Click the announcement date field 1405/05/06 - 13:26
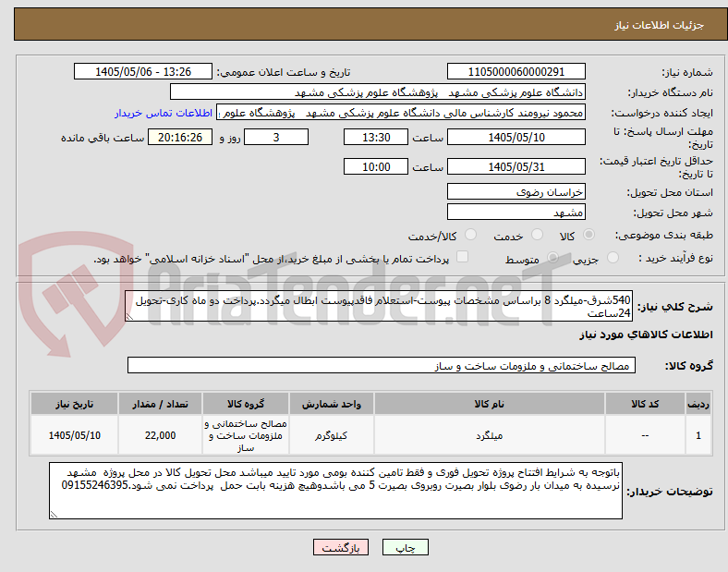The image size is (728, 572). click(x=143, y=71)
